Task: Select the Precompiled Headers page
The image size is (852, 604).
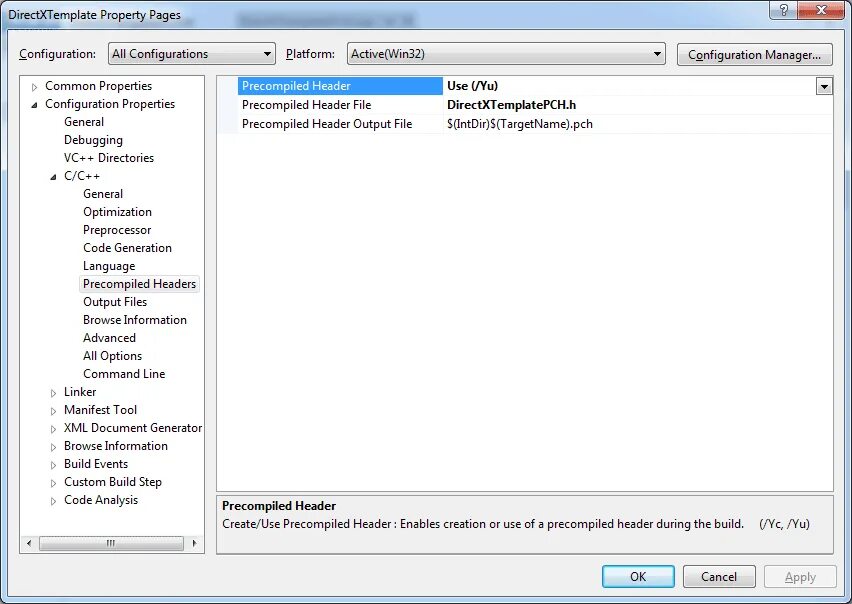Action: 139,284
